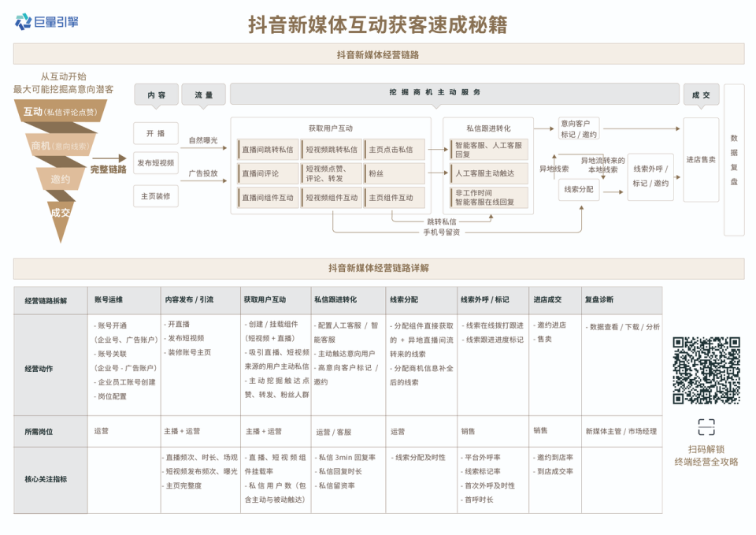Screen dimensions: 756x535
Task: Click the 主页装修 box
Action: pos(156,196)
